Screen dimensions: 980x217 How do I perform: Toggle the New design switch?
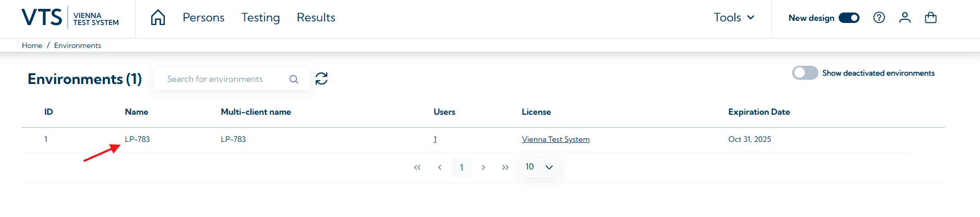click(849, 18)
